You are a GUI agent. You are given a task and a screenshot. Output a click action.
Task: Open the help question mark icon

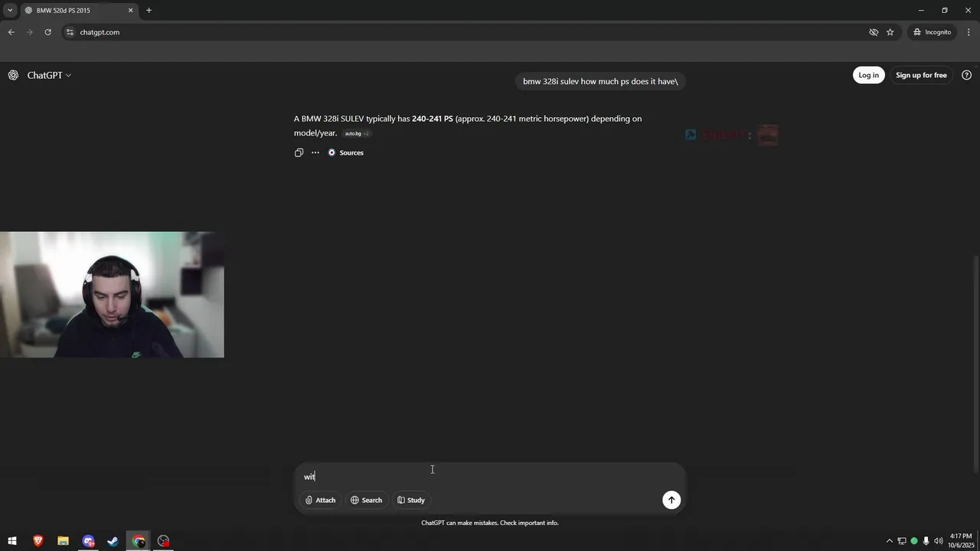(966, 75)
